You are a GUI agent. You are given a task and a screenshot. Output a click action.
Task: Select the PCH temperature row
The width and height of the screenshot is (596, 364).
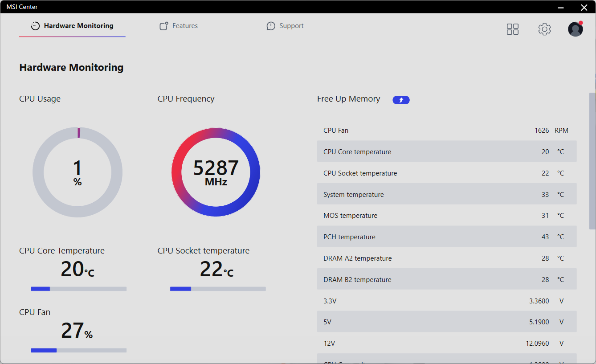447,237
